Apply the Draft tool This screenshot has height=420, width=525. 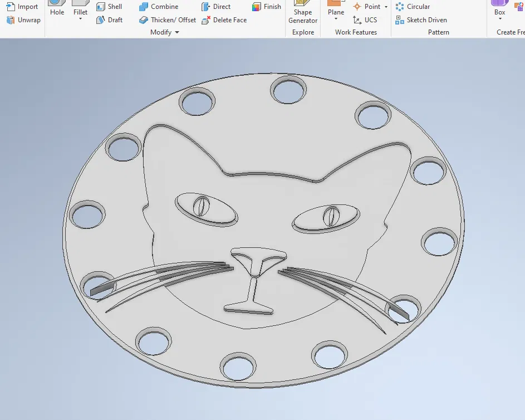point(109,20)
